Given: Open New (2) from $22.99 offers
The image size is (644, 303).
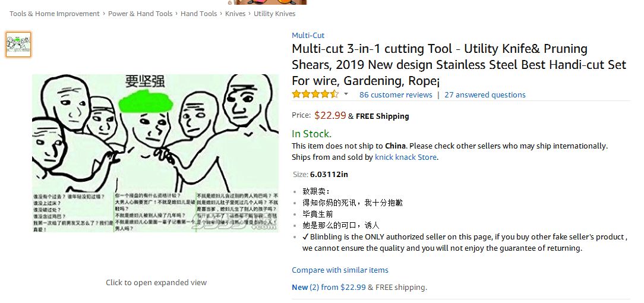Looking at the screenshot, I should point(329,288).
